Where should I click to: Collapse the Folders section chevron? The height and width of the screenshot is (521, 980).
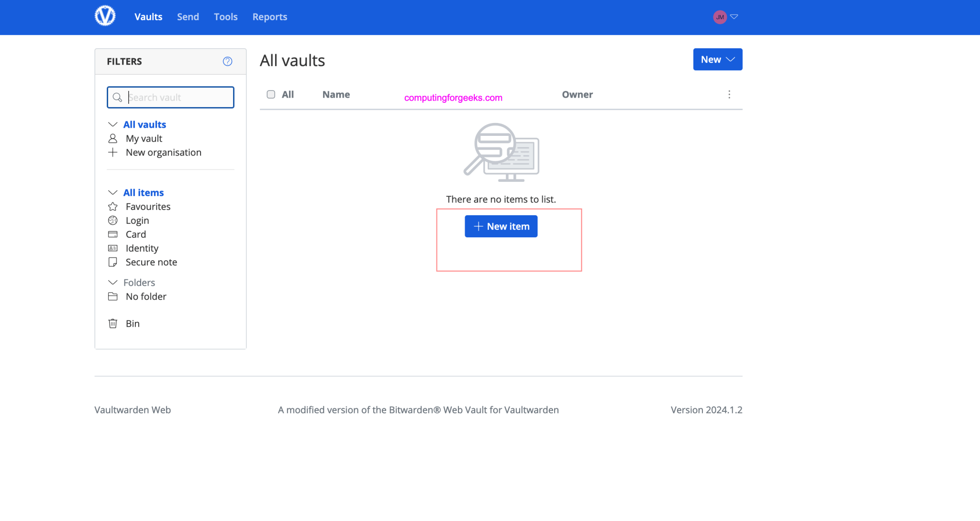coord(113,282)
